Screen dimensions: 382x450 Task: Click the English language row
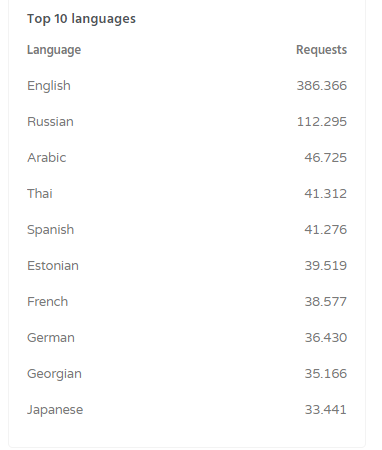point(187,86)
